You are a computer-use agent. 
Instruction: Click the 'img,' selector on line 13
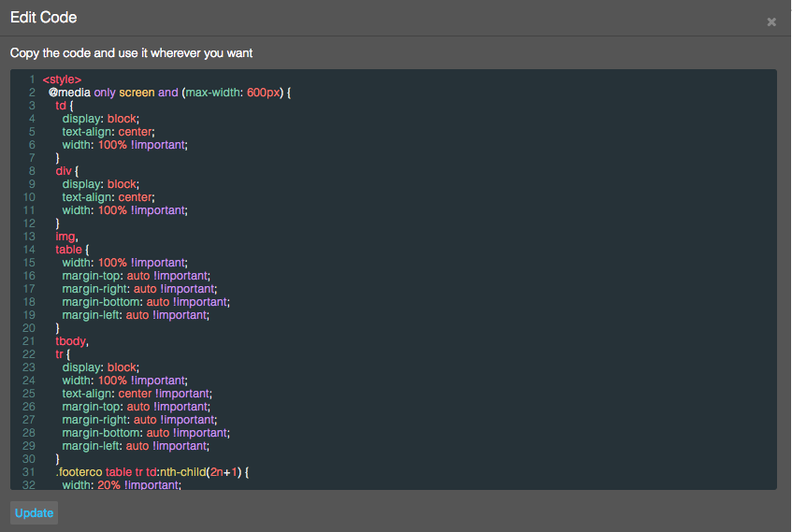coord(66,237)
